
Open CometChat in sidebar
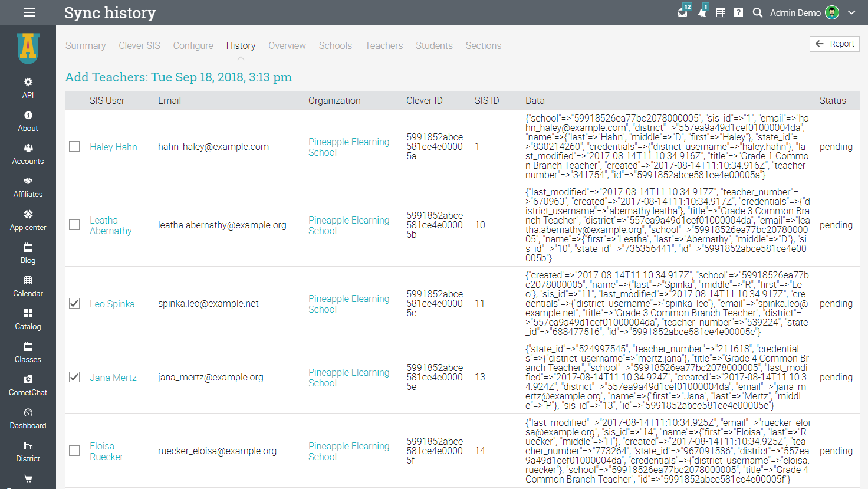(x=28, y=385)
